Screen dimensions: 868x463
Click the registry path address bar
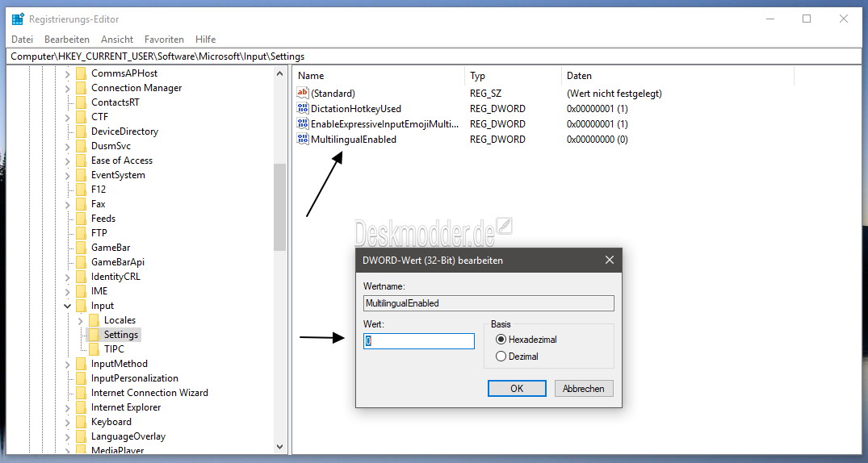[433, 56]
